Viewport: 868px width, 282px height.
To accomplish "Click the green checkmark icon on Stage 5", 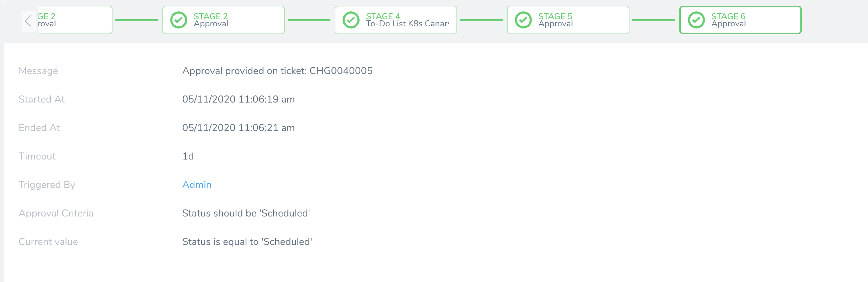I will pyautogui.click(x=523, y=20).
